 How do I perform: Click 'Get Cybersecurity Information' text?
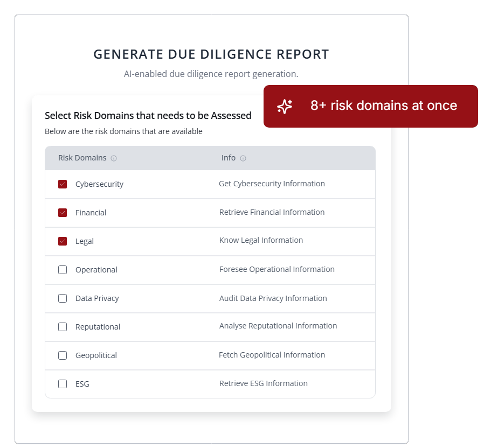pos(272,184)
